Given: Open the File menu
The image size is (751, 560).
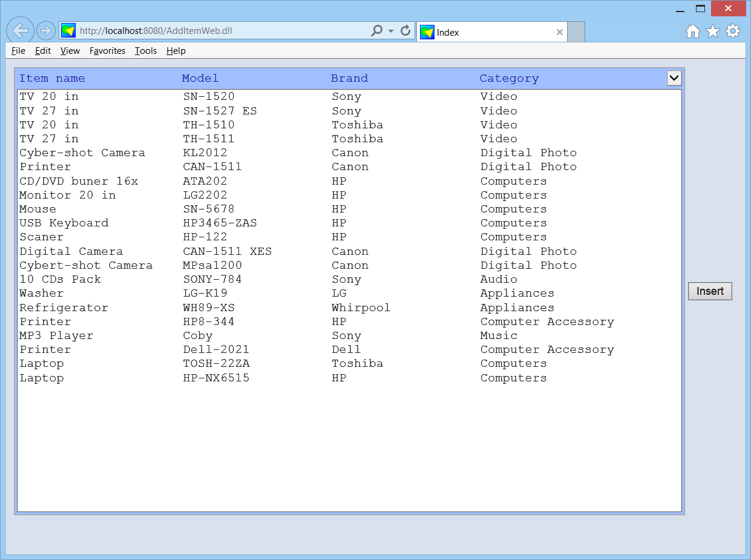Looking at the screenshot, I should 18,51.
